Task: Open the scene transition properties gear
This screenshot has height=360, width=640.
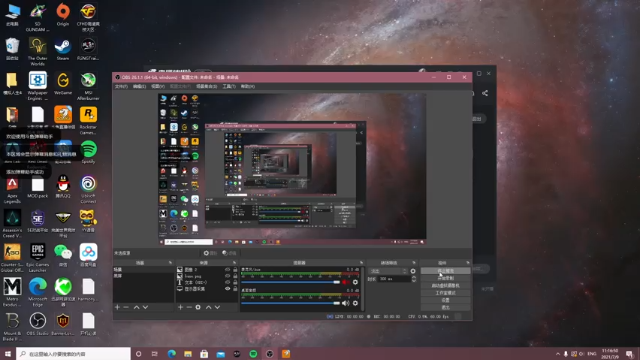Action: click(x=413, y=271)
